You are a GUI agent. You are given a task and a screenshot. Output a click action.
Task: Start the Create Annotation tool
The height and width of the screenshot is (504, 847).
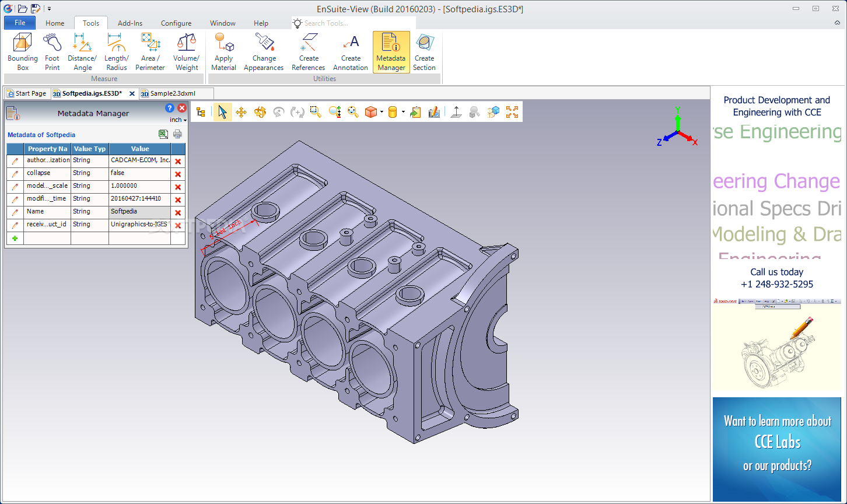pyautogui.click(x=351, y=52)
